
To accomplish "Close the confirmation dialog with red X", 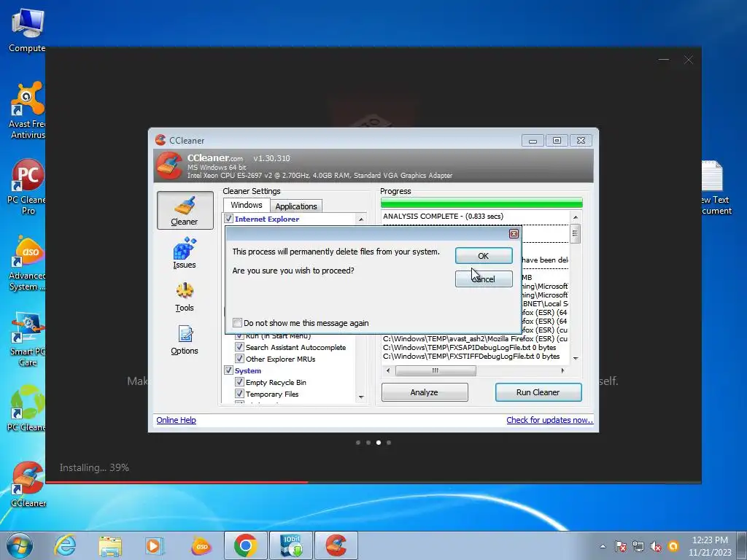I will (514, 234).
